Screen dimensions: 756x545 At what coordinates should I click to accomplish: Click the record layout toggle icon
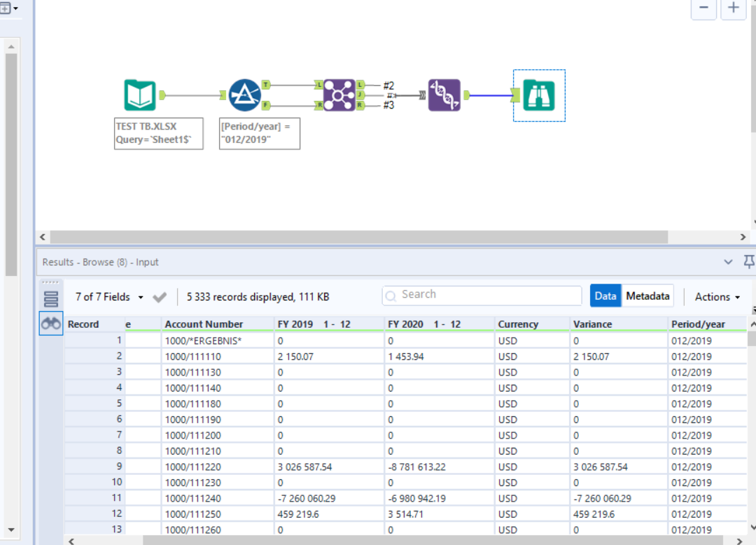point(50,296)
